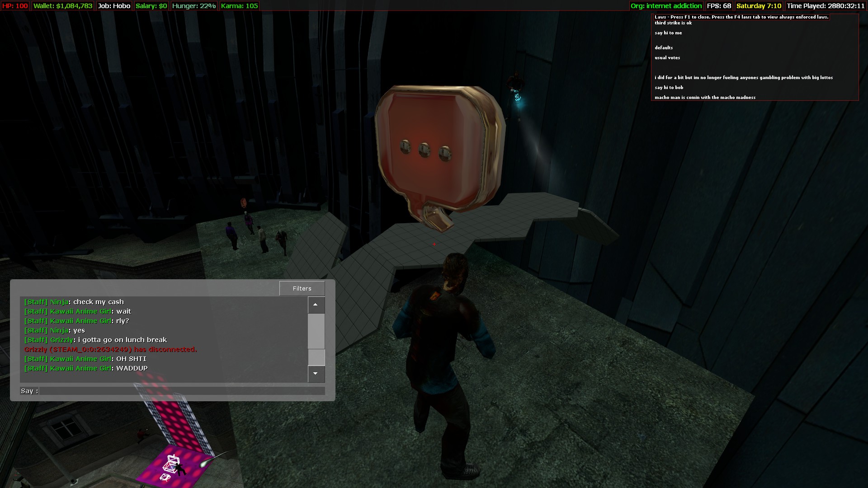Viewport: 868px width, 488px height.
Task: Click the Hunger: 22% indicator
Action: (193, 6)
